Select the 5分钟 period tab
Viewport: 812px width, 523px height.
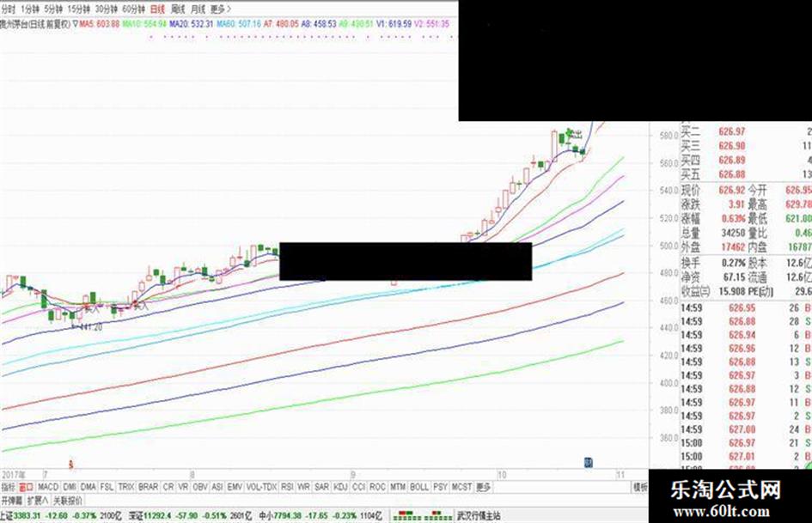tap(52, 9)
